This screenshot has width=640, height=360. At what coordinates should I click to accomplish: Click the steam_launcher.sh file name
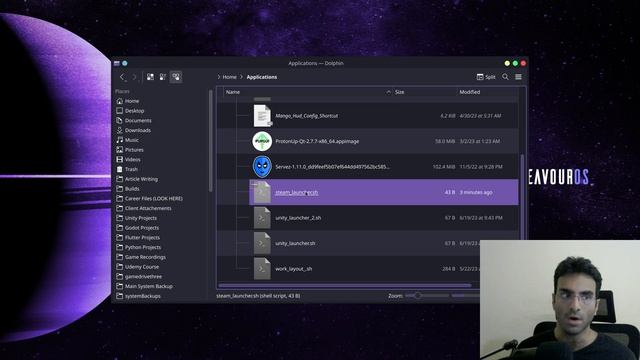click(x=297, y=192)
